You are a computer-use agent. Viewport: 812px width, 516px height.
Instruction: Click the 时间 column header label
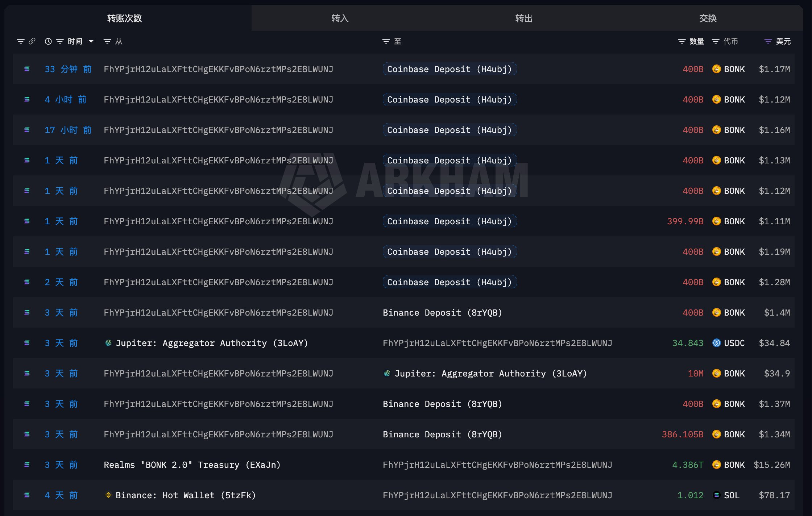point(75,41)
